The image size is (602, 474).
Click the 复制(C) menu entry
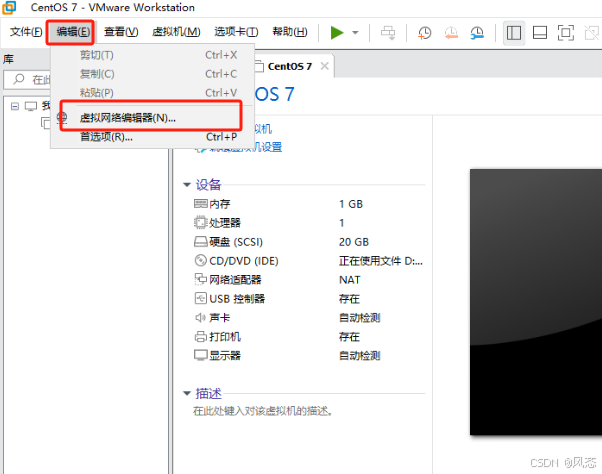pos(152,74)
